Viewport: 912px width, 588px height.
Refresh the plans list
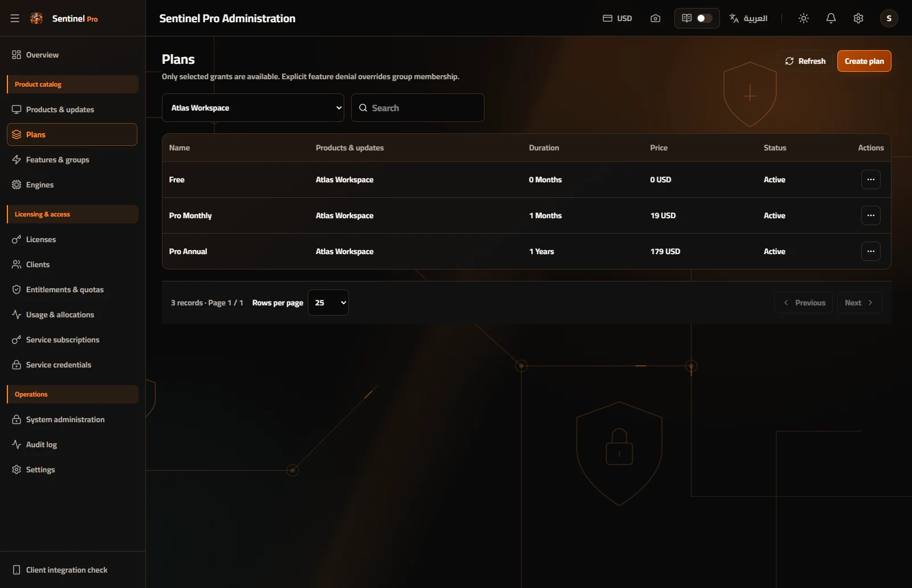(805, 61)
